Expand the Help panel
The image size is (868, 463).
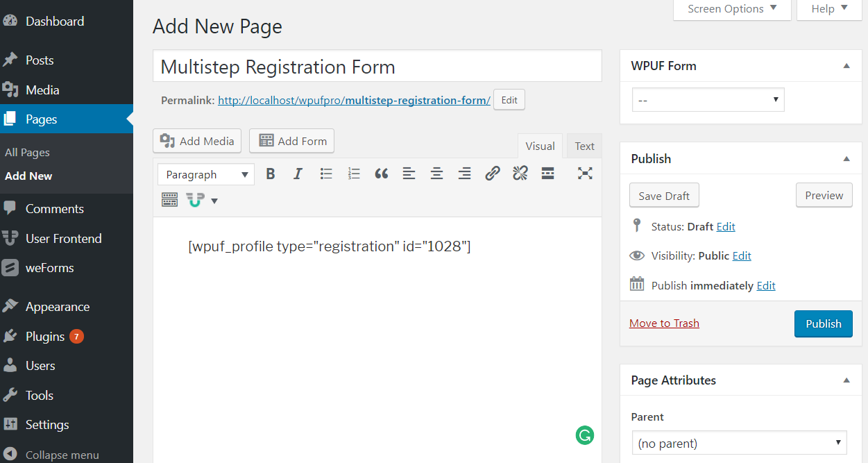coord(830,9)
